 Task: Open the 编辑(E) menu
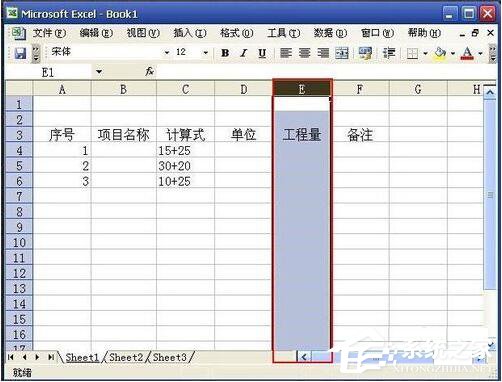96,33
